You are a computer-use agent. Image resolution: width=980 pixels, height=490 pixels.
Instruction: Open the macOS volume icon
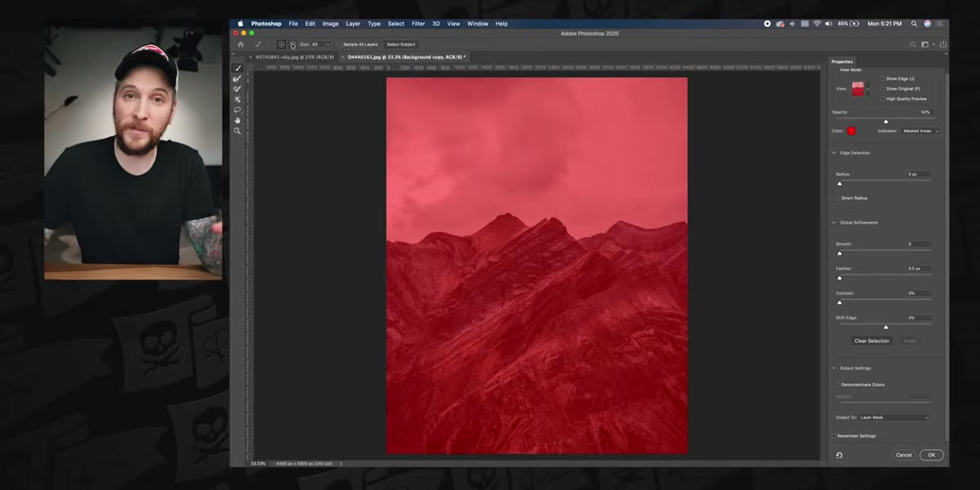828,24
